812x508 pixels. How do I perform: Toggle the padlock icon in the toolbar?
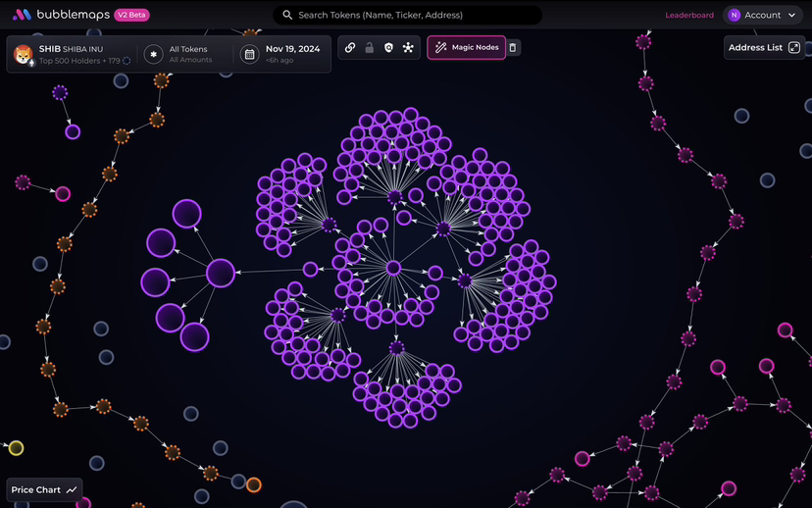click(x=370, y=47)
